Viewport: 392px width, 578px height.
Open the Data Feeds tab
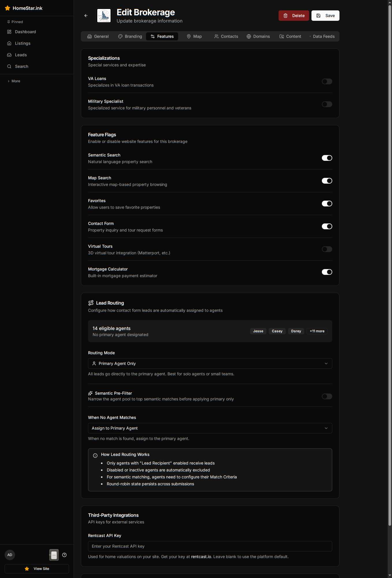322,36
